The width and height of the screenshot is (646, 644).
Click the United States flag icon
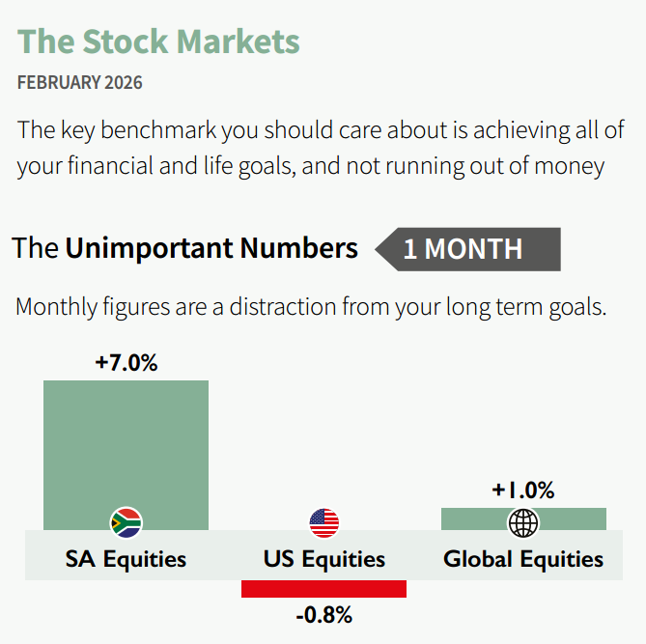324,522
